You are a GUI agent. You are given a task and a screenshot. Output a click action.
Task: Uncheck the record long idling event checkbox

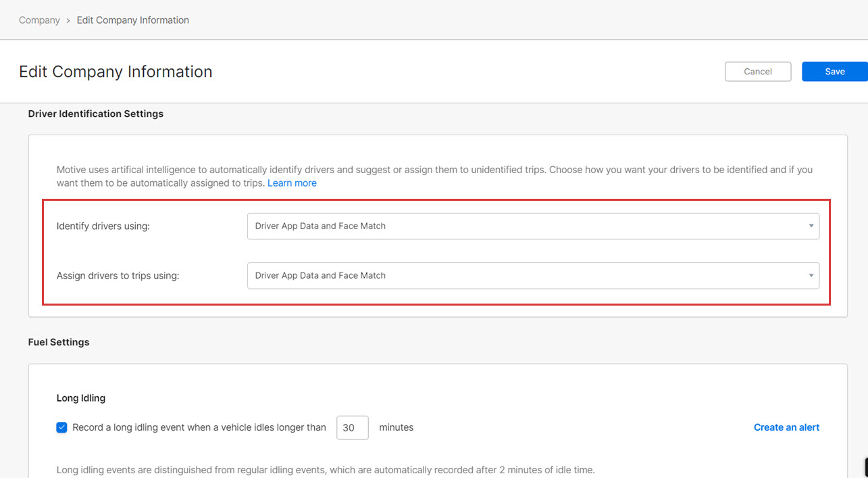(61, 427)
